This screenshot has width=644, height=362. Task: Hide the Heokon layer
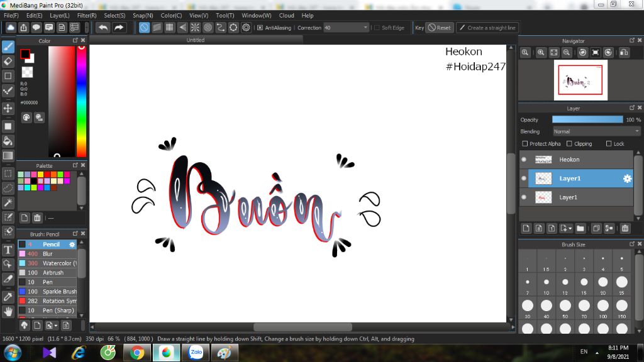(x=524, y=160)
